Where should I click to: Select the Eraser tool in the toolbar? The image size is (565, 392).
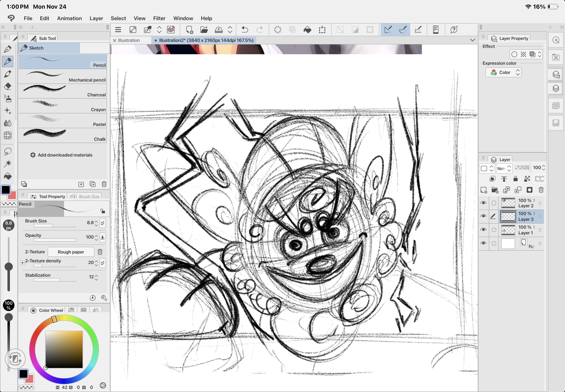click(8, 86)
